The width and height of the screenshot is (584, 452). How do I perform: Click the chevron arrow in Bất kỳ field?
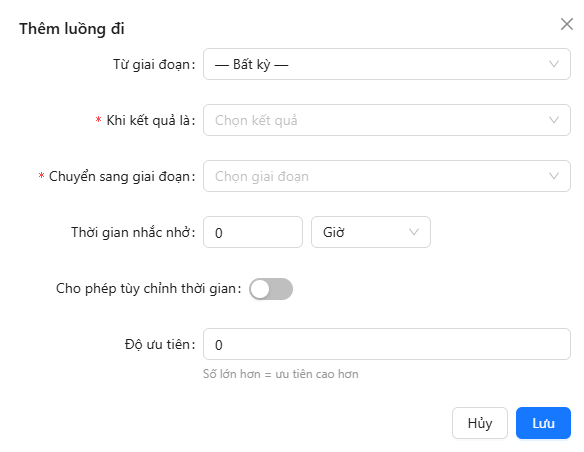point(554,64)
